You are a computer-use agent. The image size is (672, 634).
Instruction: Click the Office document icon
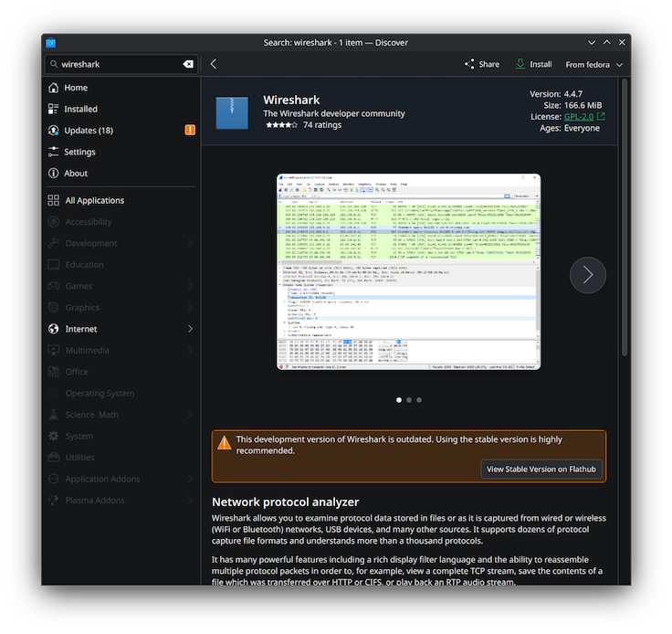click(x=54, y=372)
